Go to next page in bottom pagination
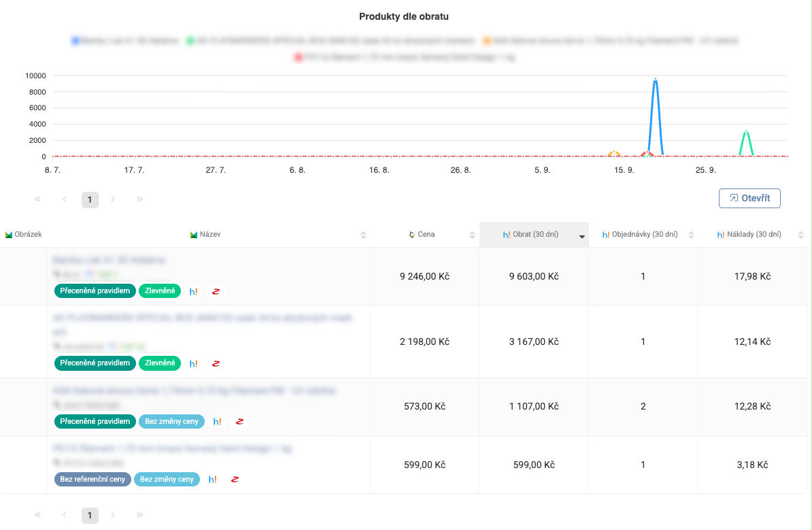The width and height of the screenshot is (812, 530). [113, 515]
